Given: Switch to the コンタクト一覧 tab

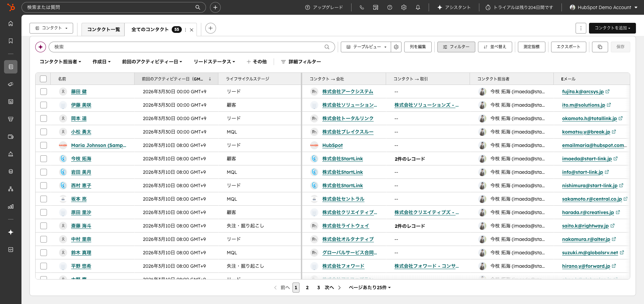Looking at the screenshot, I should 103,29.
